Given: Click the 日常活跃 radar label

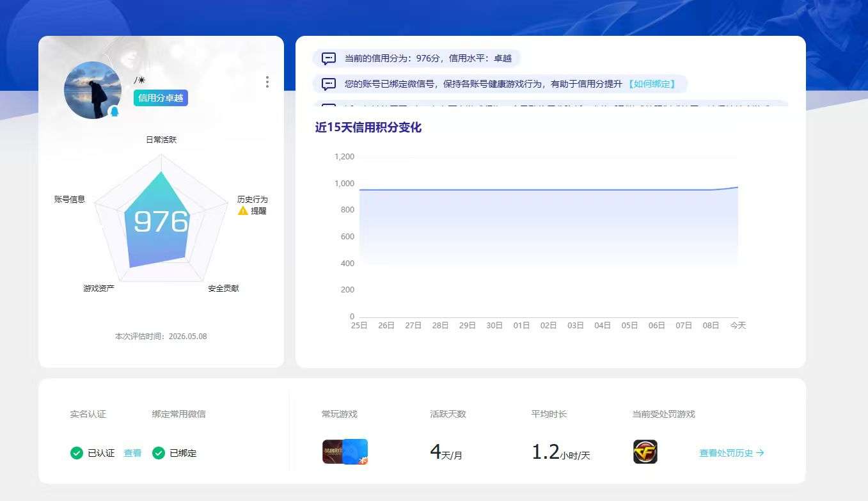Looking at the screenshot, I should click(x=161, y=139).
